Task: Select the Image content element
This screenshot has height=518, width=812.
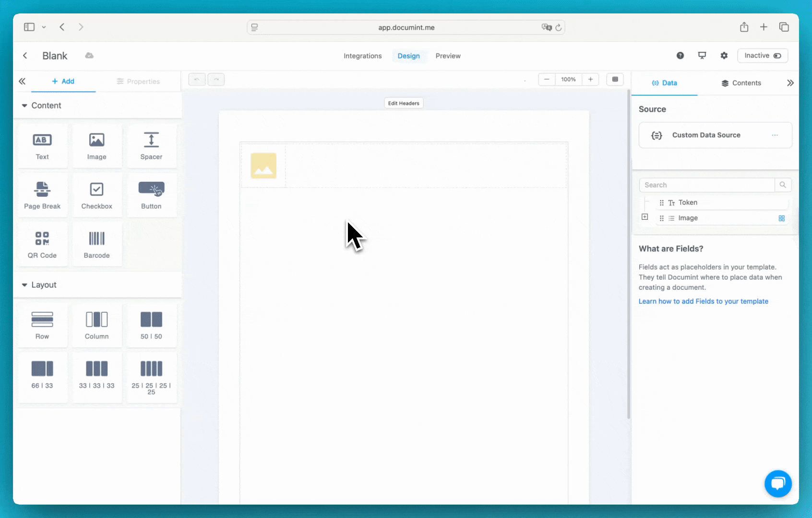Action: [x=96, y=146]
